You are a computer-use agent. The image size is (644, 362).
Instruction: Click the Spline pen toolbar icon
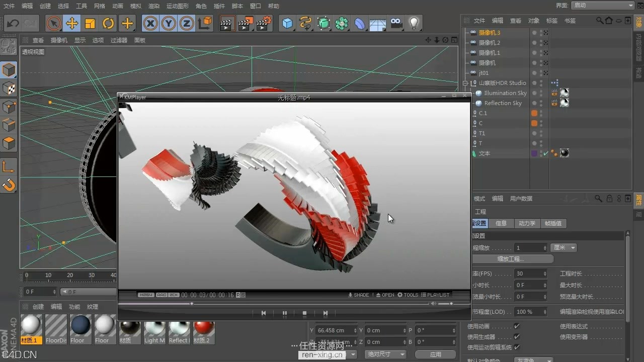click(x=305, y=23)
